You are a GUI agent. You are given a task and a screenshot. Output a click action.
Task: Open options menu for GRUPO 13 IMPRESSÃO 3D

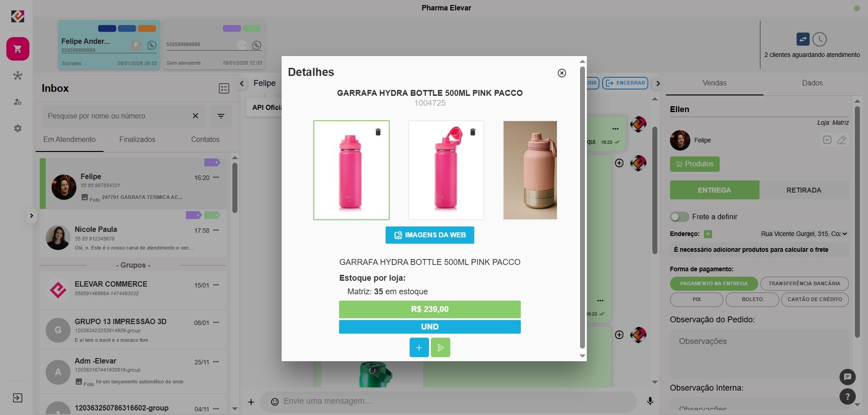216,322
